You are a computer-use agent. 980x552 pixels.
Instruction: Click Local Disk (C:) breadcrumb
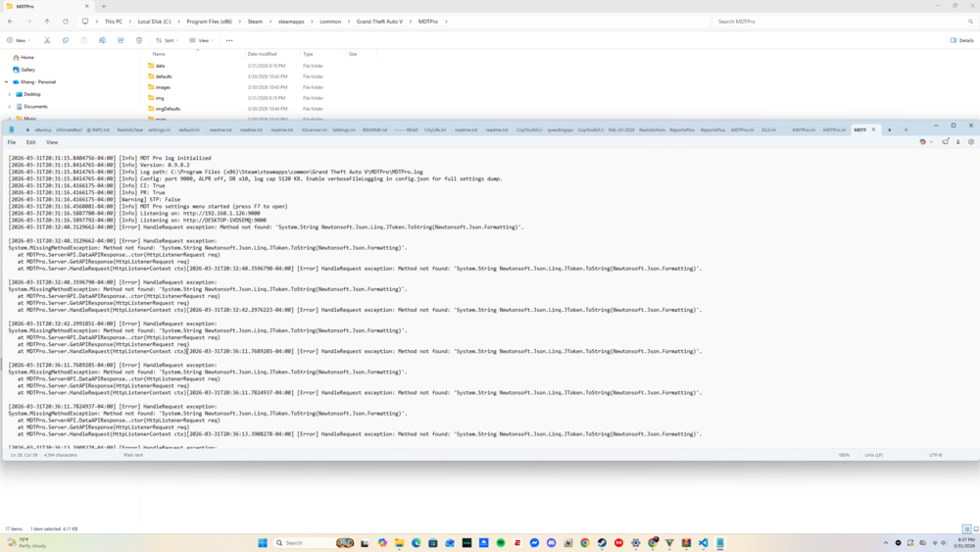tap(155, 22)
